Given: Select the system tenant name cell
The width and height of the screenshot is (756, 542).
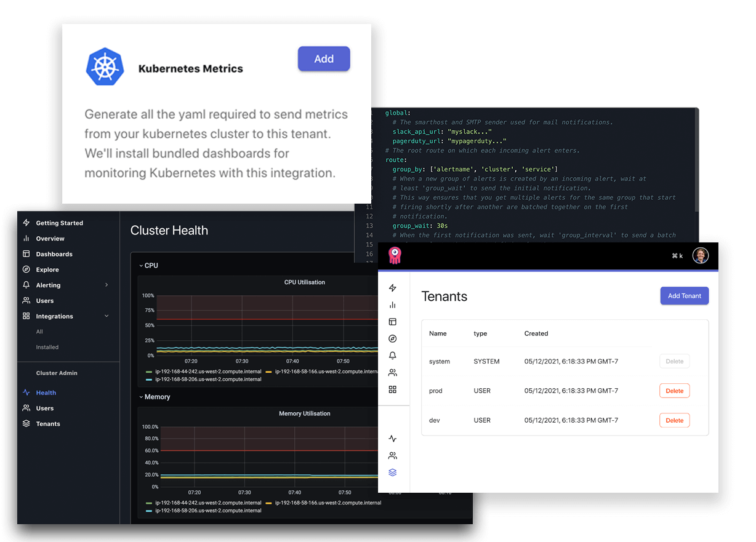Looking at the screenshot, I should click(440, 362).
